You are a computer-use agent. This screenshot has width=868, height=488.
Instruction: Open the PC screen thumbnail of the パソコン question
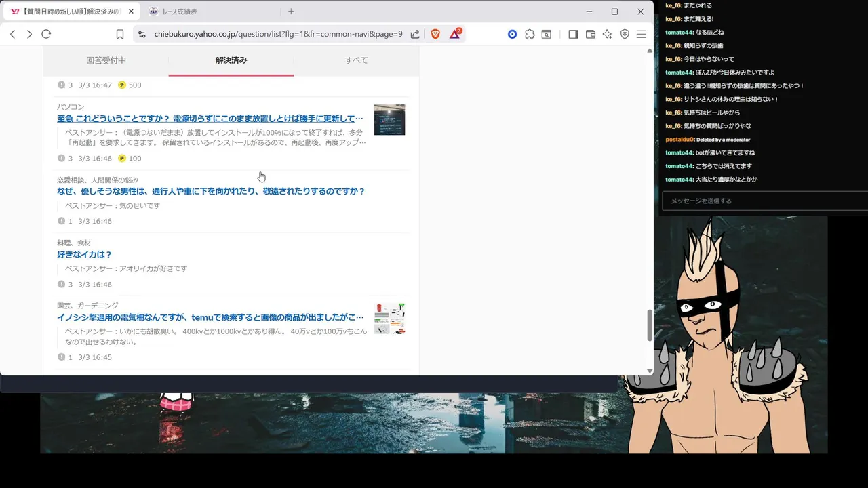(389, 119)
